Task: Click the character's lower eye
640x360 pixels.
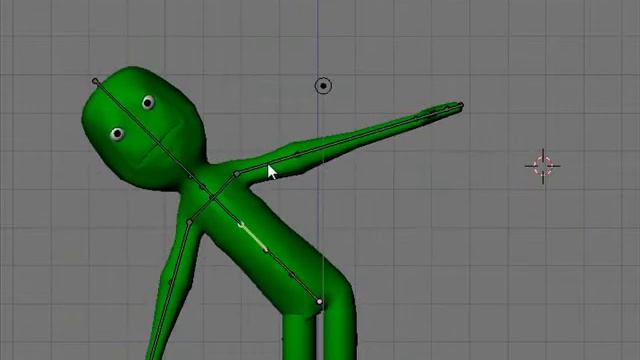Action: pyautogui.click(x=117, y=133)
